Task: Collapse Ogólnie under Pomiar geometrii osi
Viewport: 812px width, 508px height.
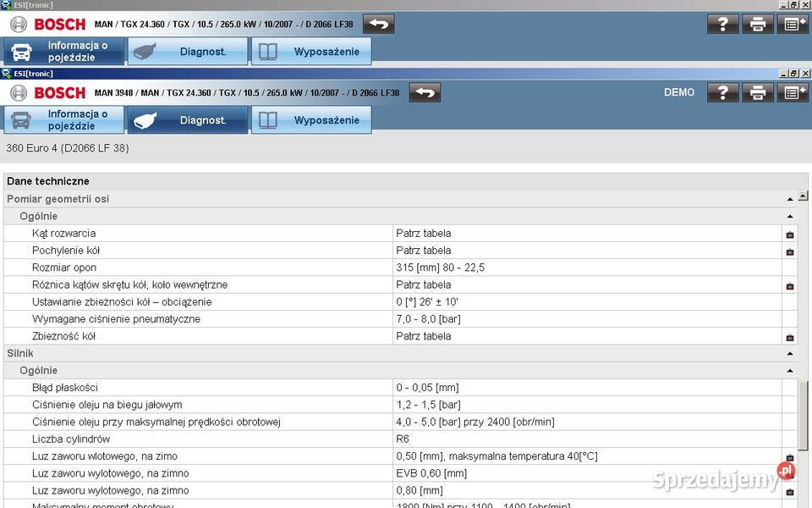Action: point(790,217)
